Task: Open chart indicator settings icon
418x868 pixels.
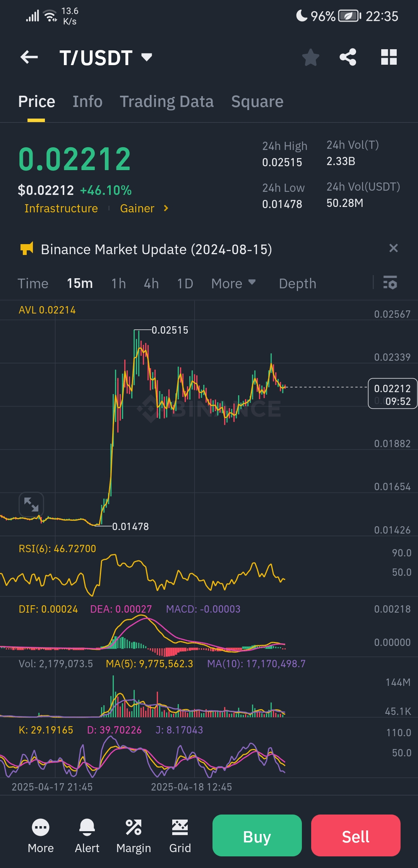Action: point(390,283)
